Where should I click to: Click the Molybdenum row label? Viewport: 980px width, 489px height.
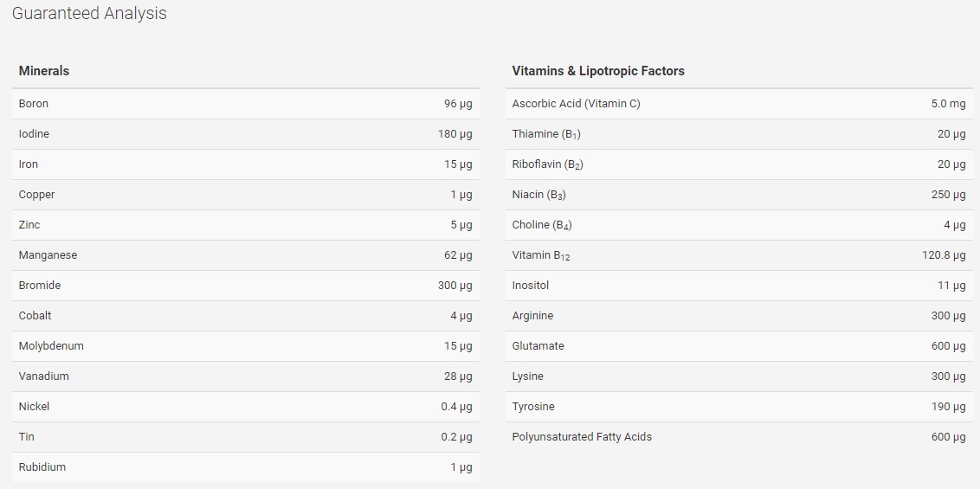50,346
